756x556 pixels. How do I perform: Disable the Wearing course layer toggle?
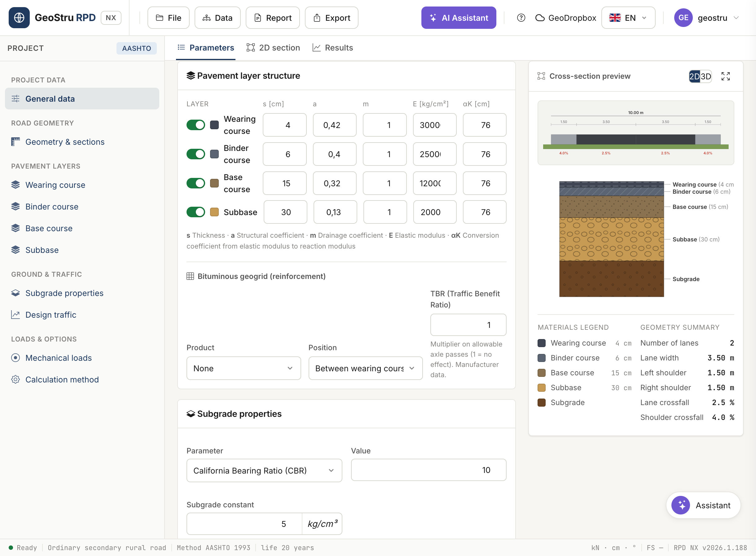[x=196, y=125]
